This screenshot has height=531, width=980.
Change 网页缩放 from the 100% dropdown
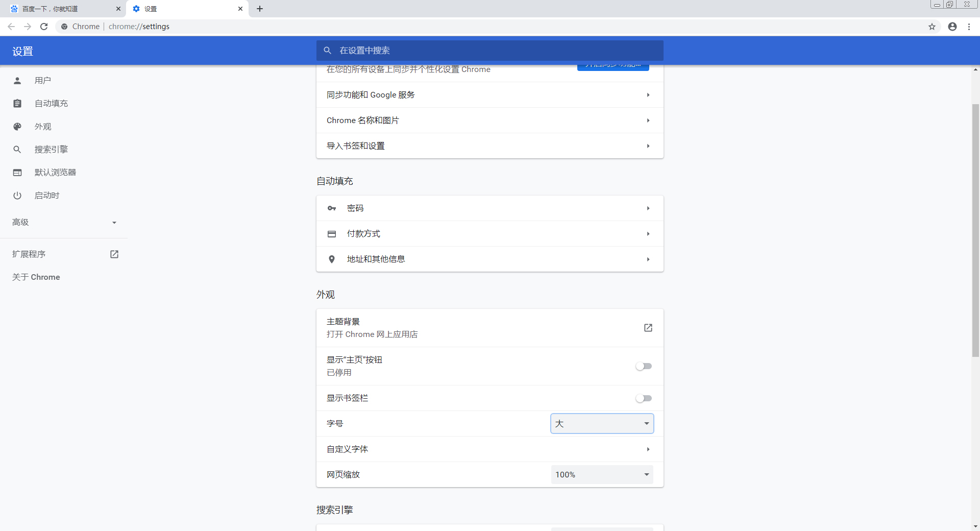(601, 474)
